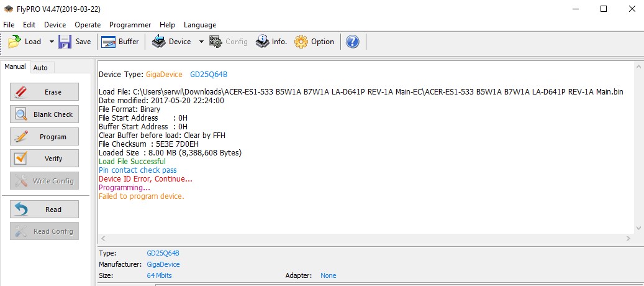Viewport: 644px width, 286px height.
Task: Click the Blank Check button
Action: point(44,114)
